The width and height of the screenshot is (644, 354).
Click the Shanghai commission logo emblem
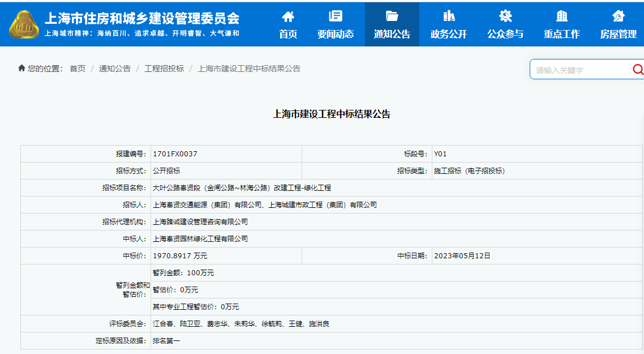pos(24,24)
